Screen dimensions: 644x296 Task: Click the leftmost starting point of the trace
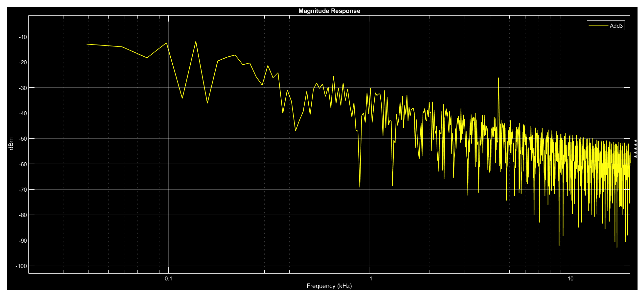tap(87, 44)
